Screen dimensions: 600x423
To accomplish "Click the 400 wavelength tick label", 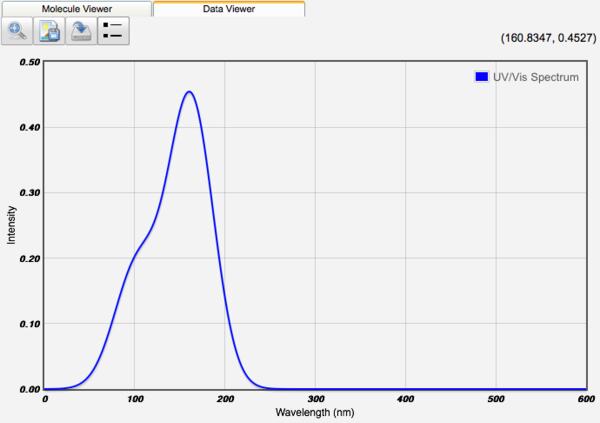I will point(405,398).
